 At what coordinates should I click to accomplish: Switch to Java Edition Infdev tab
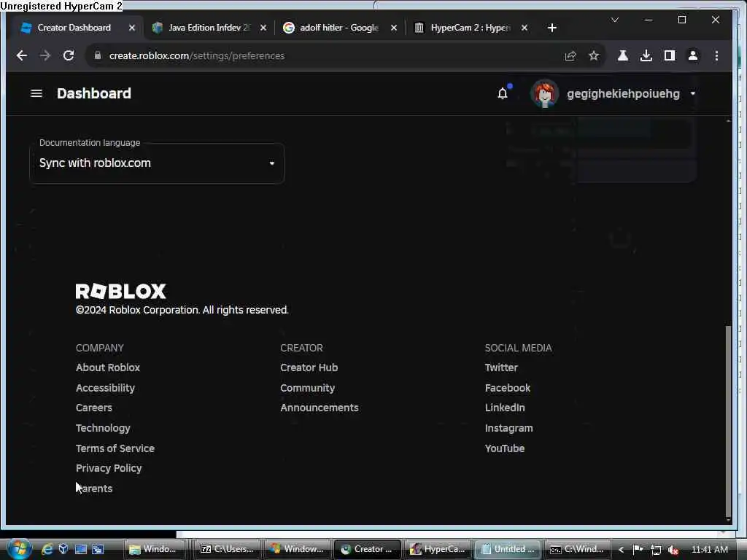(x=209, y=28)
